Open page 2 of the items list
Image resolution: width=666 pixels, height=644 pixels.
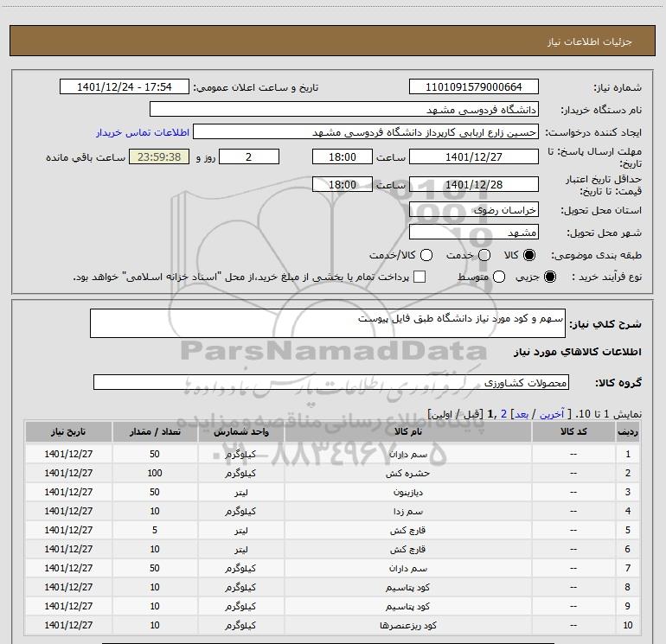[503, 414]
